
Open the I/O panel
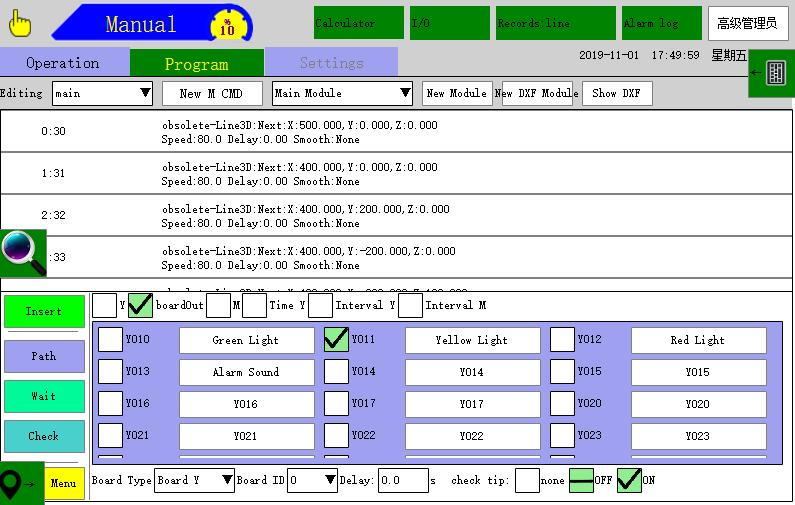click(449, 23)
